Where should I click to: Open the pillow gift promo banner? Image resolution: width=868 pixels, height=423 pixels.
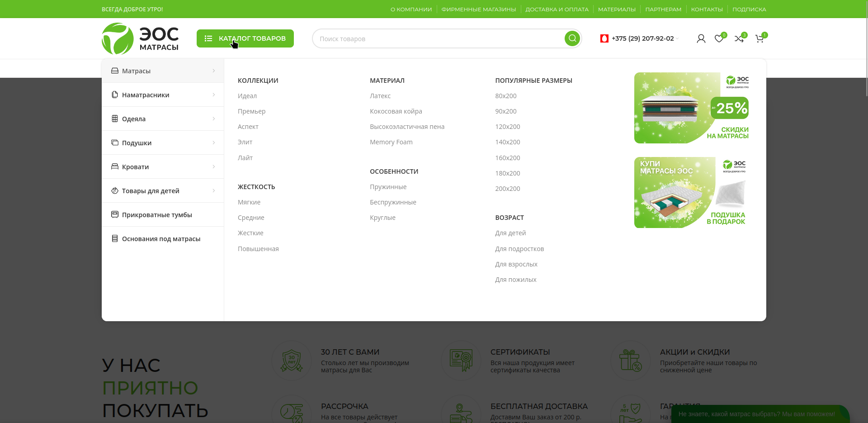click(691, 193)
